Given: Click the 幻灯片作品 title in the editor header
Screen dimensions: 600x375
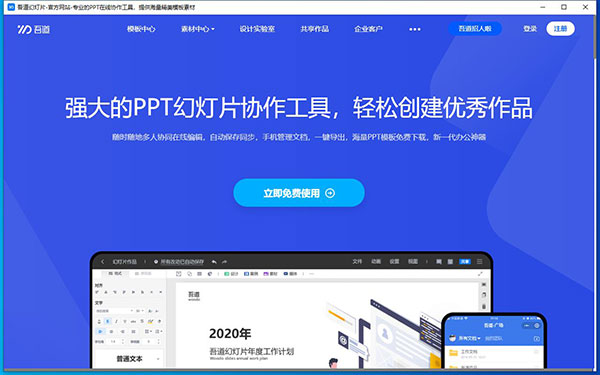Looking at the screenshot, I should click(x=125, y=262).
